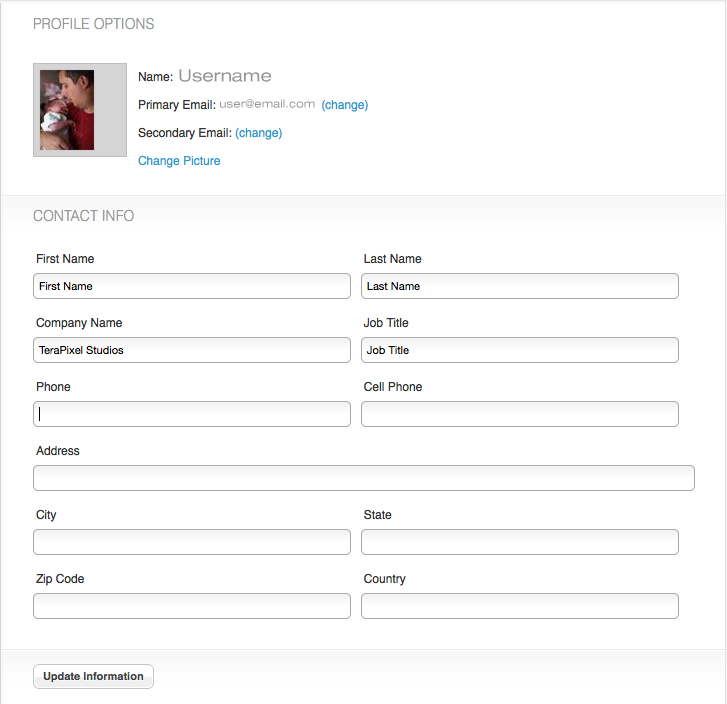
Task: Select the Company Name field with TeraPixel Studios
Action: (x=192, y=350)
